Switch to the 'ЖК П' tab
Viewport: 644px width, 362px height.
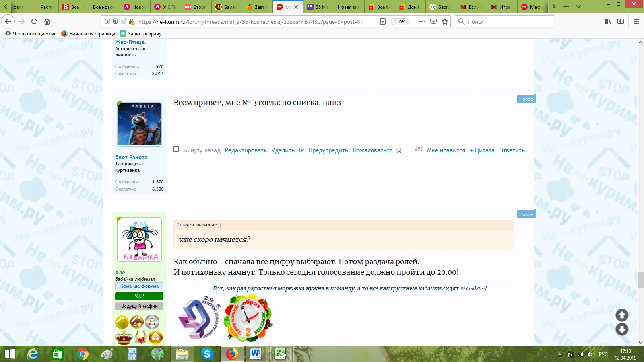click(165, 7)
